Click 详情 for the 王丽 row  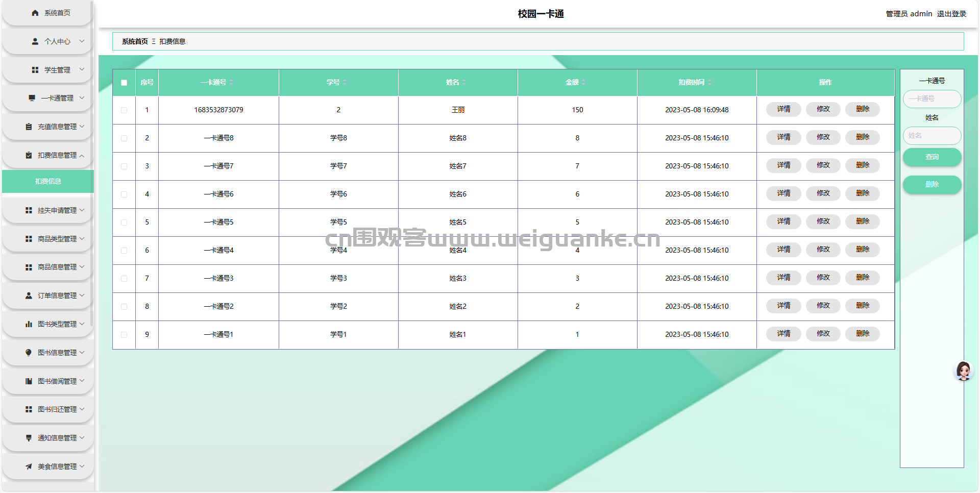click(783, 109)
